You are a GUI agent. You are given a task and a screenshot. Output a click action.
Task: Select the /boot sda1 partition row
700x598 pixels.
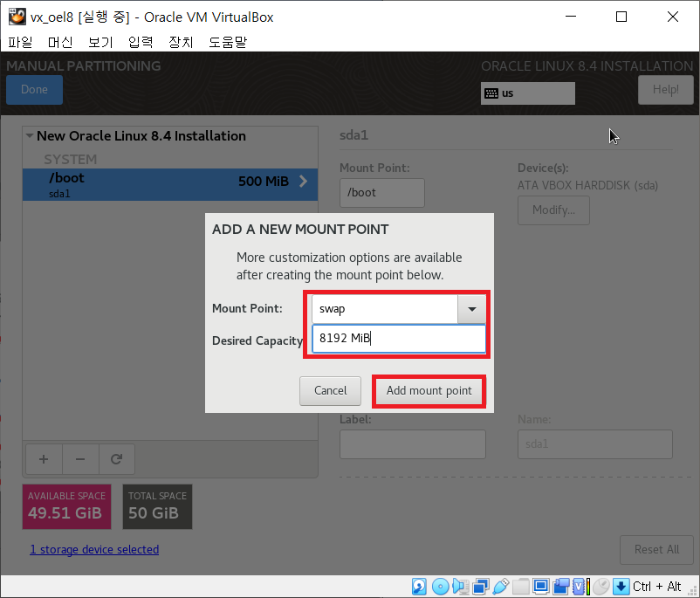[x=170, y=184]
